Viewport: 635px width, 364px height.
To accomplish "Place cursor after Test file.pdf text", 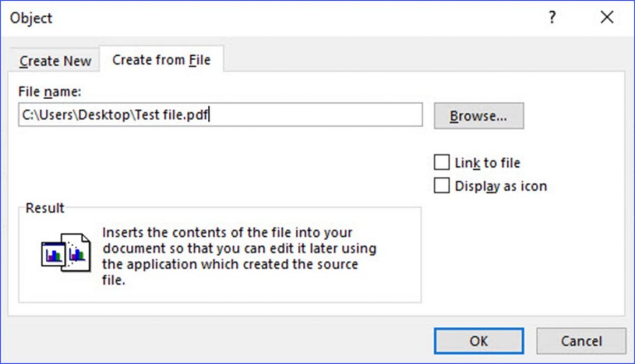I will coord(211,115).
